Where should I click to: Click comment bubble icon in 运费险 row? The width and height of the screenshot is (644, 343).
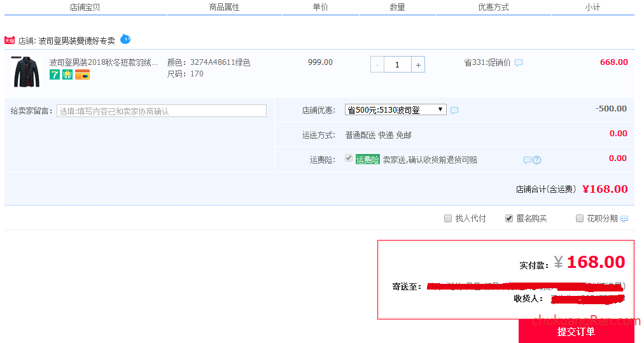click(528, 160)
